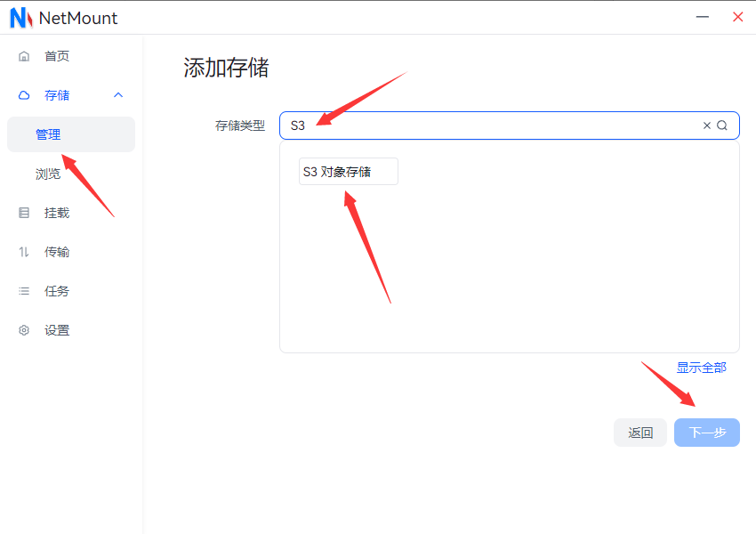Click the 任务 task list icon

[x=24, y=291]
